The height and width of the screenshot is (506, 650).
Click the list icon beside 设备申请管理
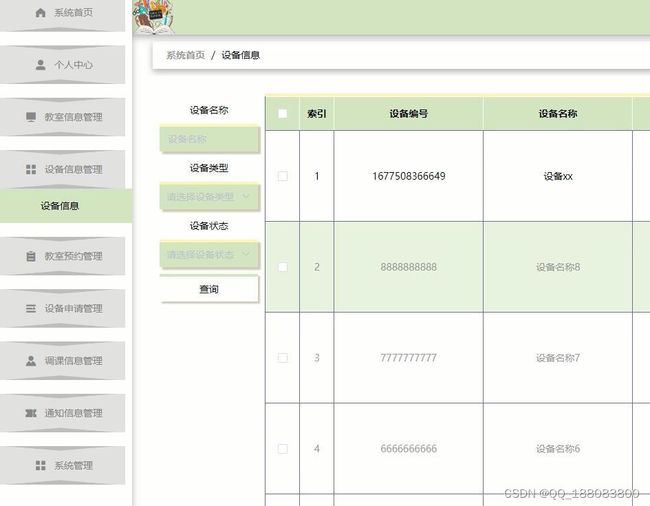point(31,308)
